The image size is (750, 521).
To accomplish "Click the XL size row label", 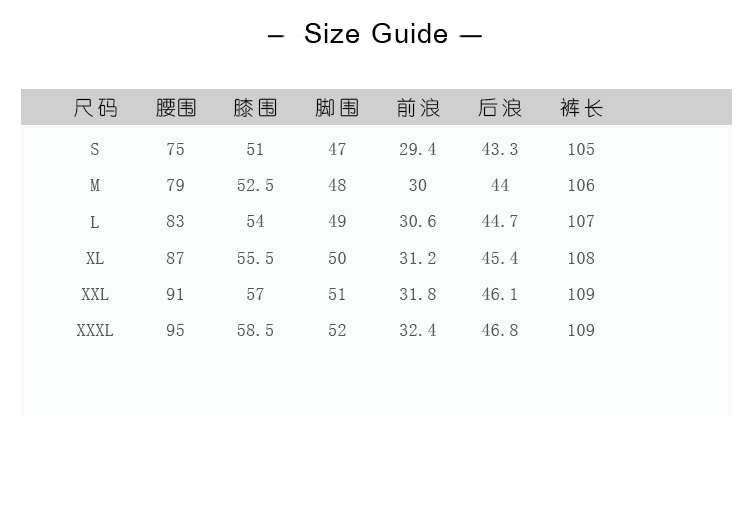I will tap(95, 258).
